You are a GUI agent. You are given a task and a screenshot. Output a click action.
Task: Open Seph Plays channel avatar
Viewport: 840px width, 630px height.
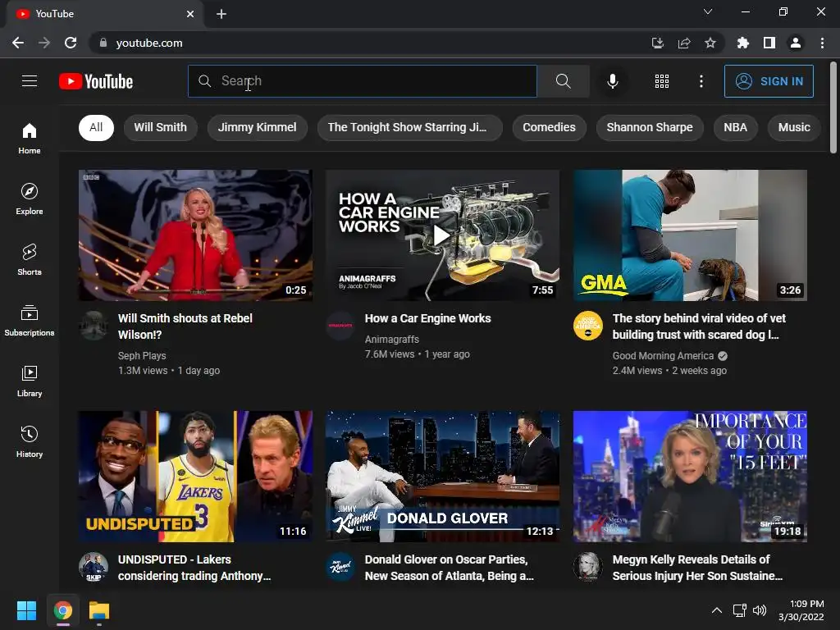[94, 325]
